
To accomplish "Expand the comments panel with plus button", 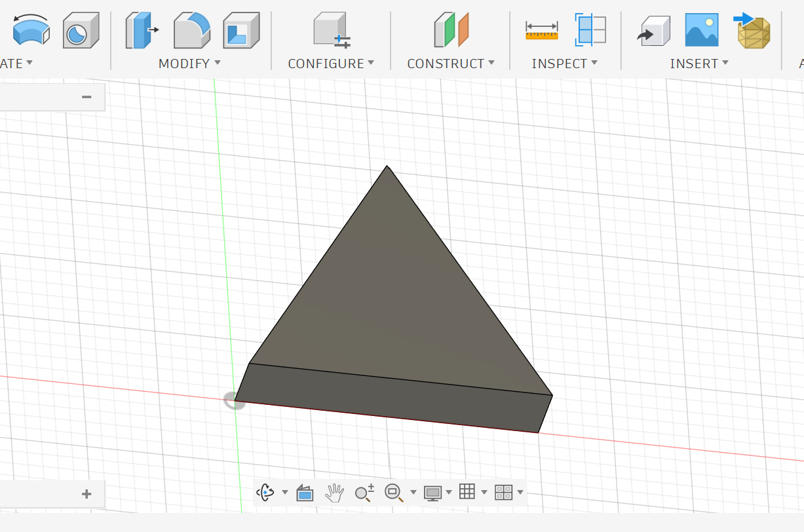I will (86, 494).
